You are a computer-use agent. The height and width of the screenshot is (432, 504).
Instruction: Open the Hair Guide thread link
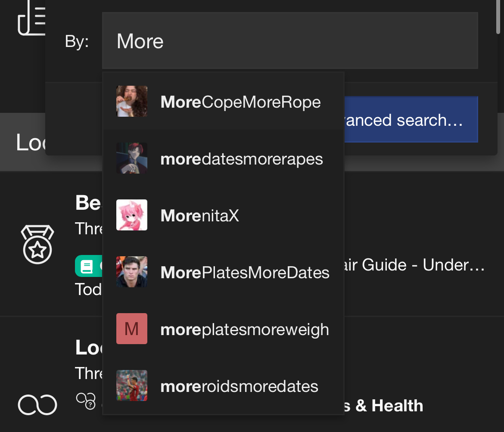pos(414,265)
